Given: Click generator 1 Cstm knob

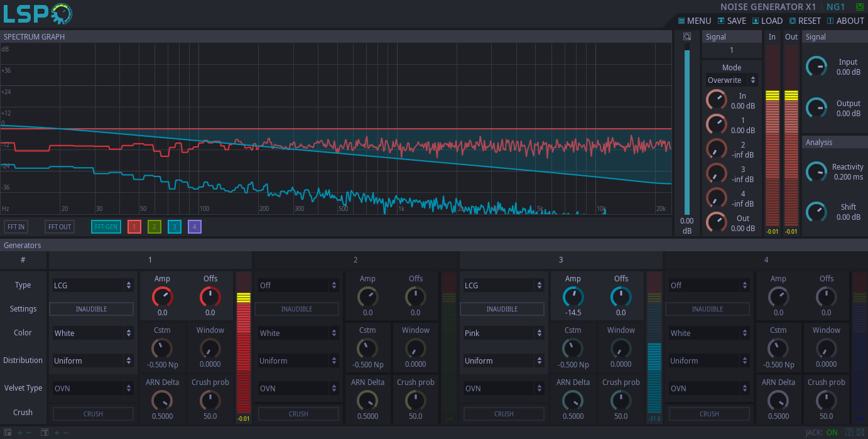Looking at the screenshot, I should (162, 348).
